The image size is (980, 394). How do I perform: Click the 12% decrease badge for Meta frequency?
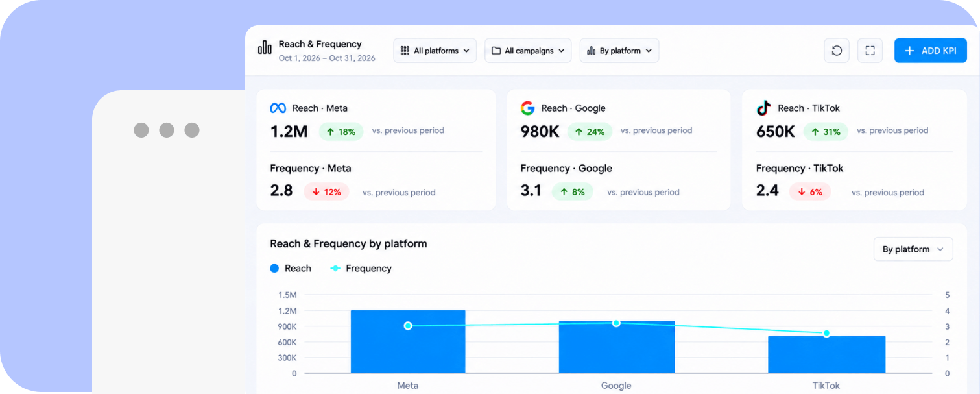click(326, 191)
